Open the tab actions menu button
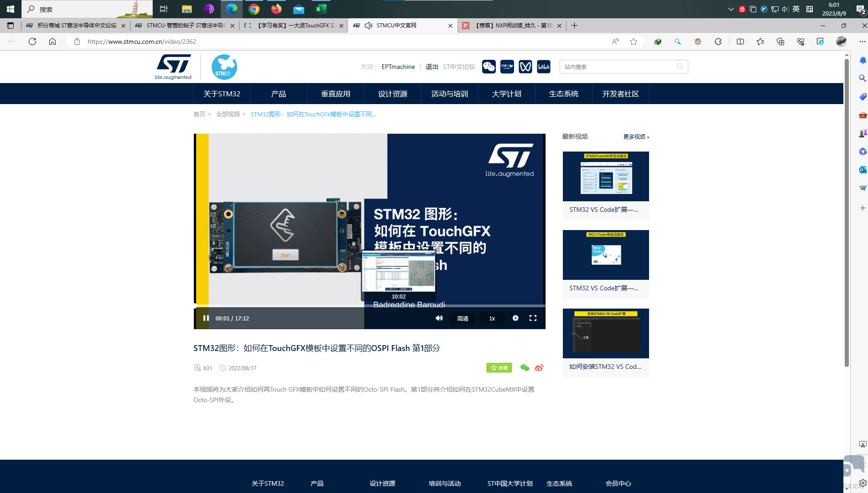This screenshot has height=493, width=868. click(10, 26)
